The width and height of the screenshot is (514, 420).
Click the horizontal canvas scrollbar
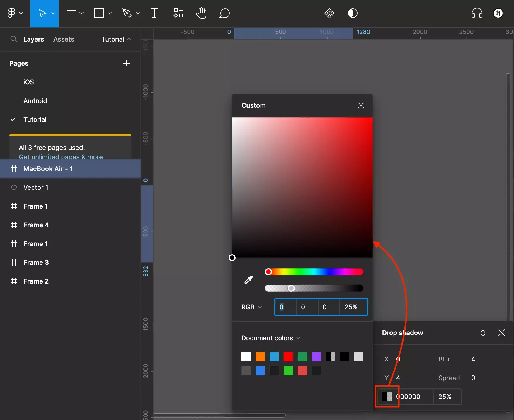coord(219,415)
